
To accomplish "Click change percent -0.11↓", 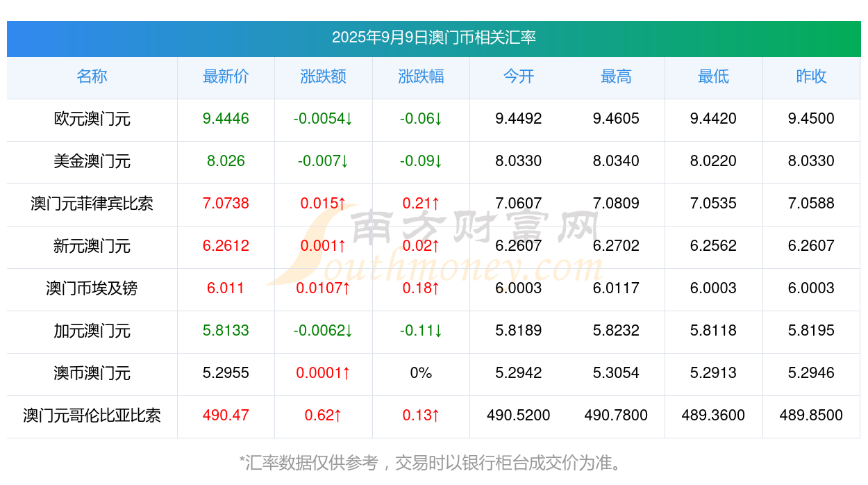I will [421, 331].
